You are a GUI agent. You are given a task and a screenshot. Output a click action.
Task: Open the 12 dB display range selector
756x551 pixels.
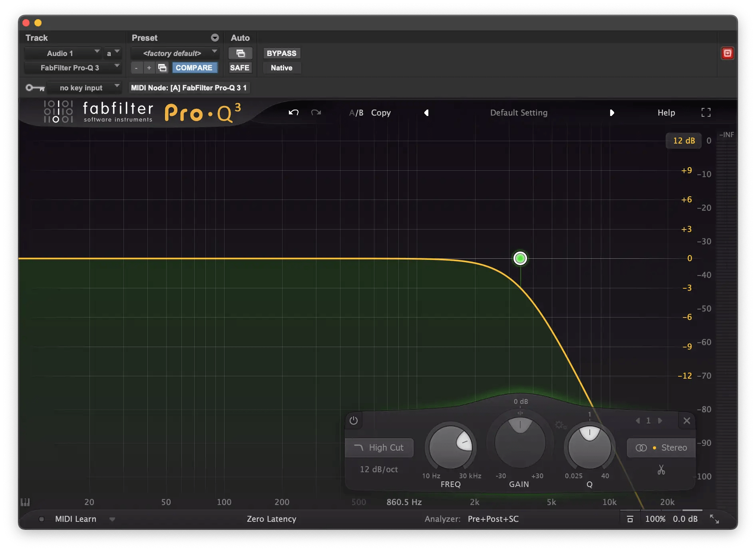(x=684, y=140)
